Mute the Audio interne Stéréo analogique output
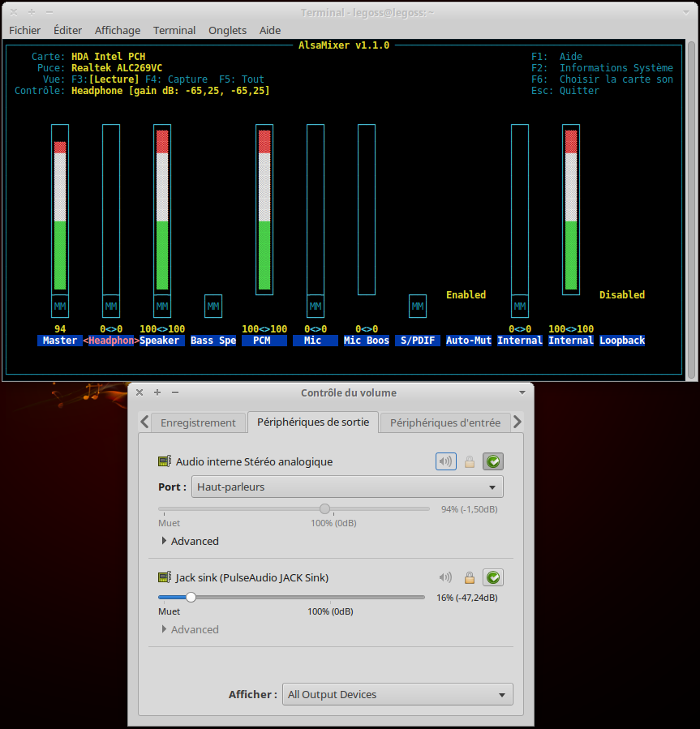Image resolution: width=700 pixels, height=729 pixels. (445, 461)
